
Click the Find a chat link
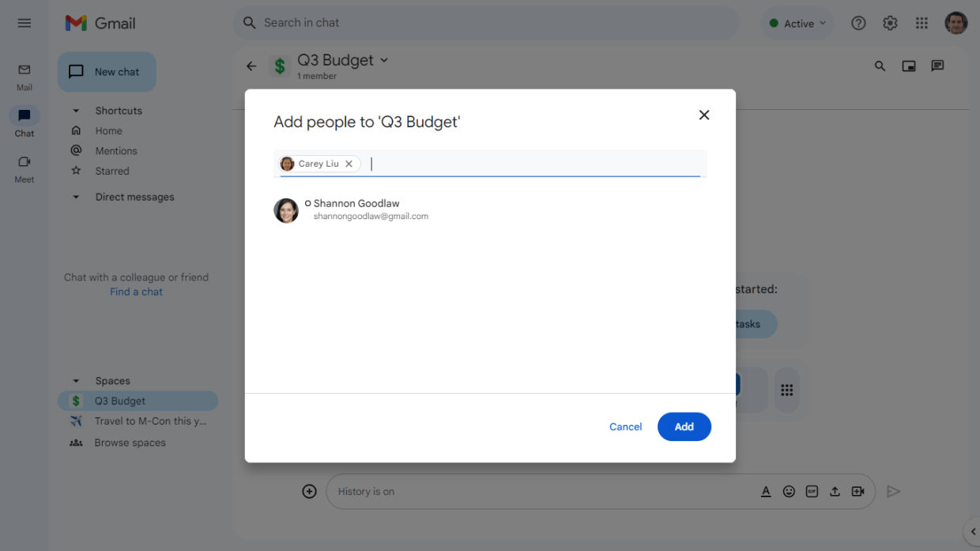click(x=136, y=291)
